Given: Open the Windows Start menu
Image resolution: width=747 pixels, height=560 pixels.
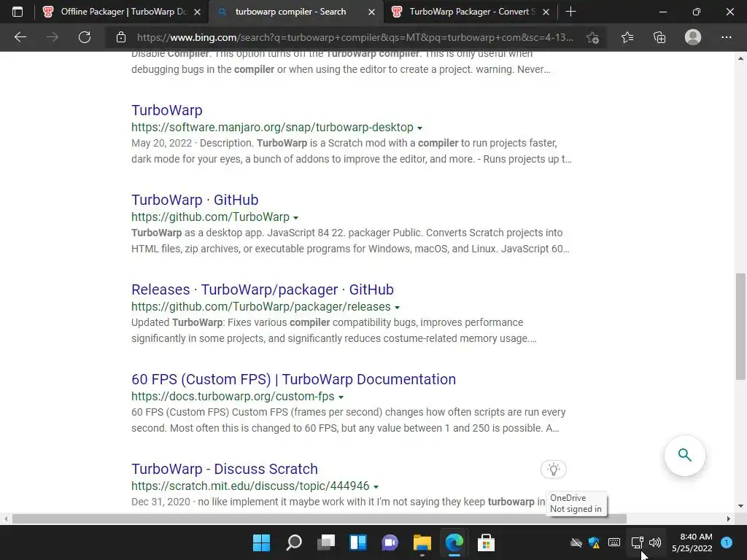Looking at the screenshot, I should (x=261, y=542).
